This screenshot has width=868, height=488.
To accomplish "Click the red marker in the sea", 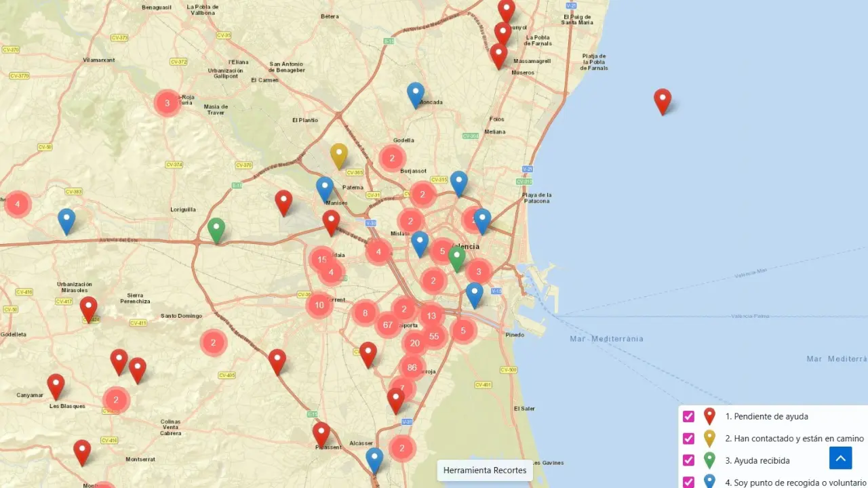I will tap(663, 101).
